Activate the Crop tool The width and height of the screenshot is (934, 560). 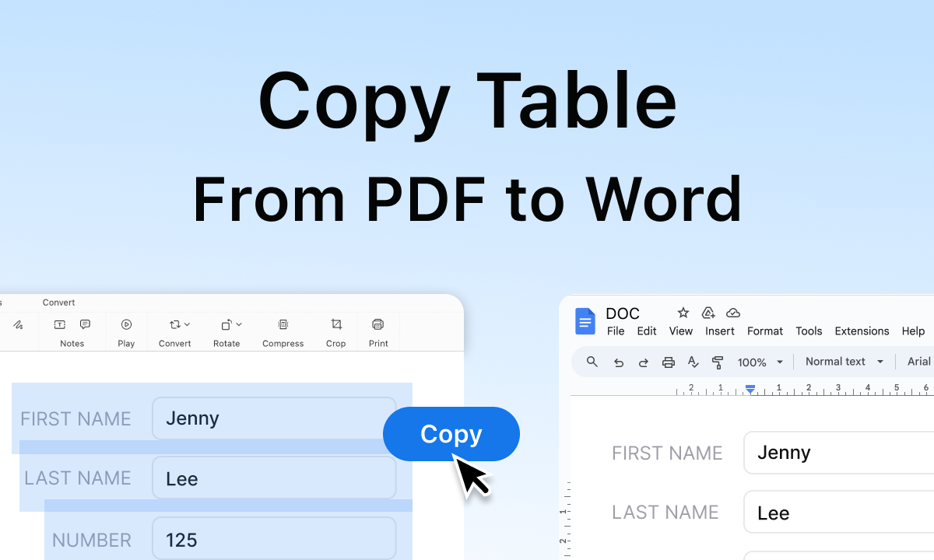(336, 331)
